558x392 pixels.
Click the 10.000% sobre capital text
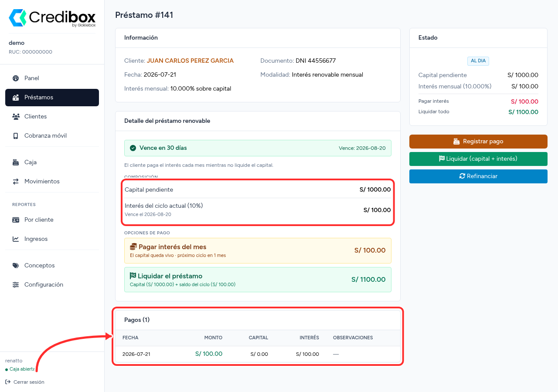[x=201, y=89]
